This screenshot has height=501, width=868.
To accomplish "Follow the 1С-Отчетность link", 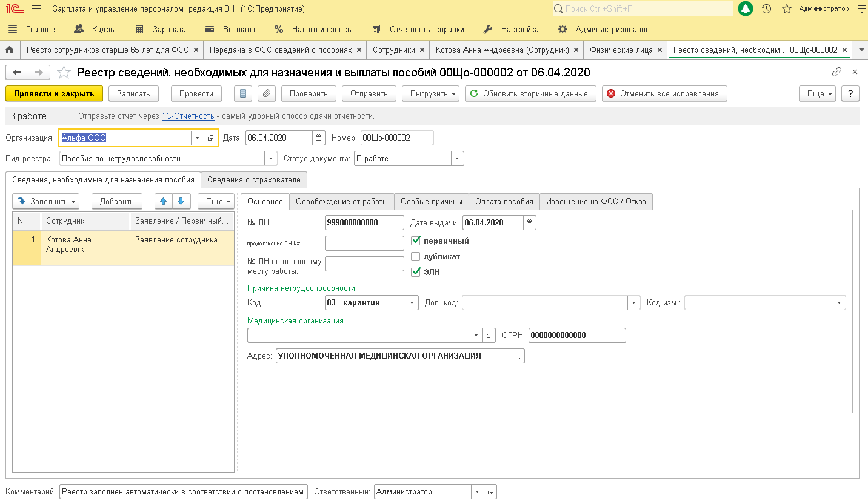I will click(188, 116).
